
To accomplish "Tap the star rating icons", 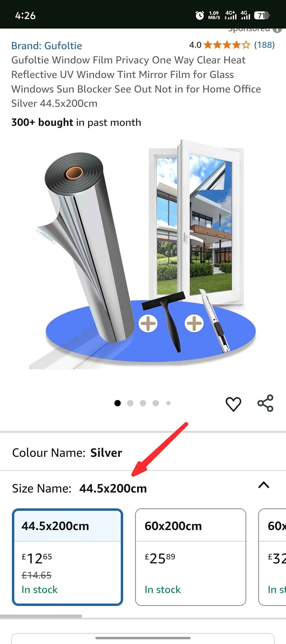I will tap(227, 45).
